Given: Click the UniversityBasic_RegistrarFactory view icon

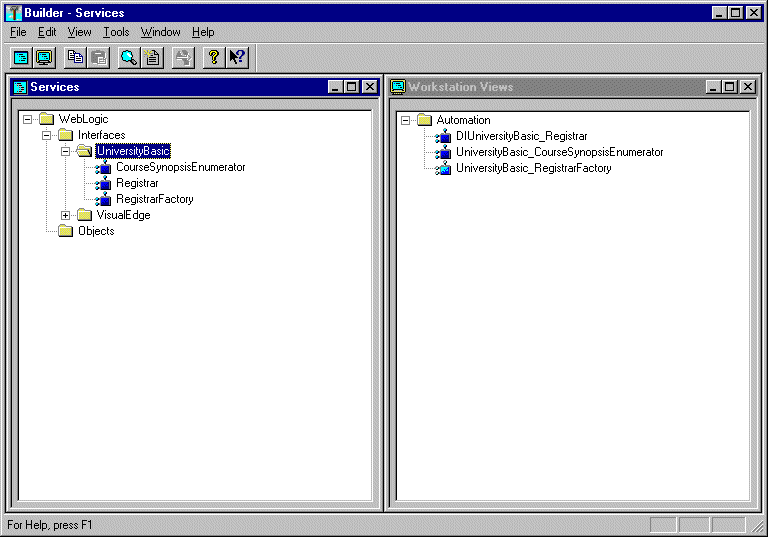Looking at the screenshot, I should 443,169.
